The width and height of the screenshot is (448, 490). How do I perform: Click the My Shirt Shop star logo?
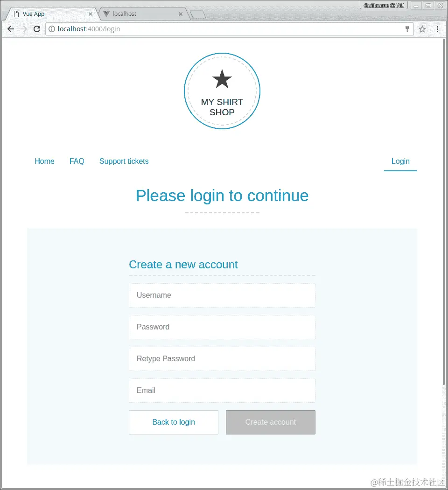tap(222, 91)
